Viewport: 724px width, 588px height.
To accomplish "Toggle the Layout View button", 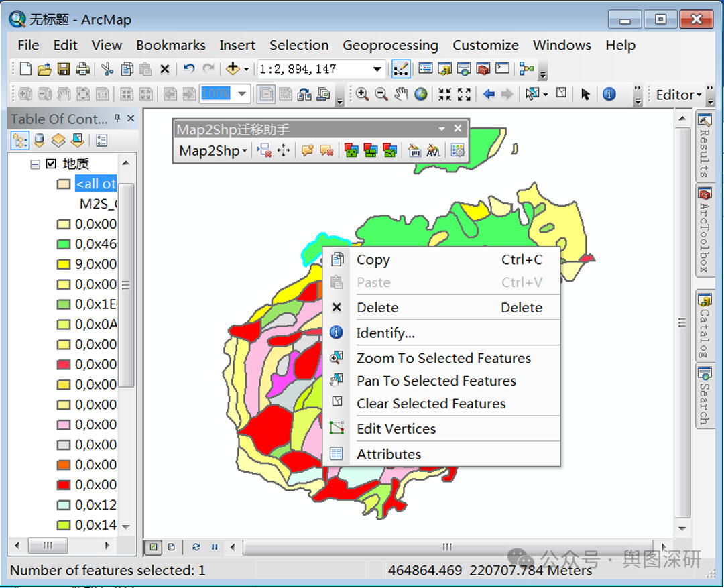I will click(x=172, y=547).
